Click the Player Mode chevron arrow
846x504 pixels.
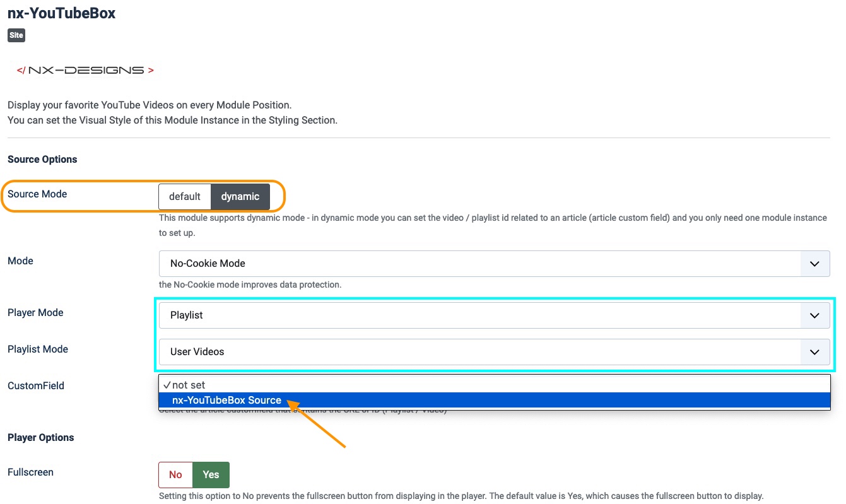click(x=814, y=315)
